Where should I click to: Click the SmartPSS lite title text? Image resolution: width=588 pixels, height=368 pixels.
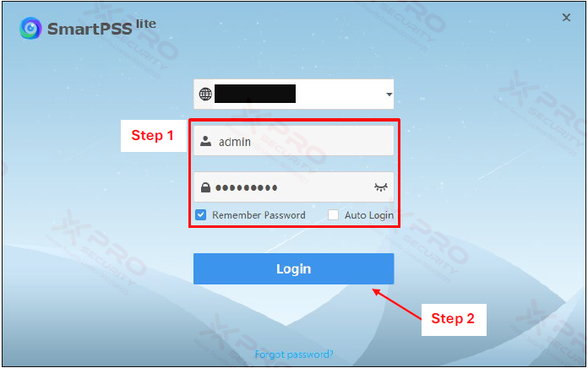click(101, 27)
